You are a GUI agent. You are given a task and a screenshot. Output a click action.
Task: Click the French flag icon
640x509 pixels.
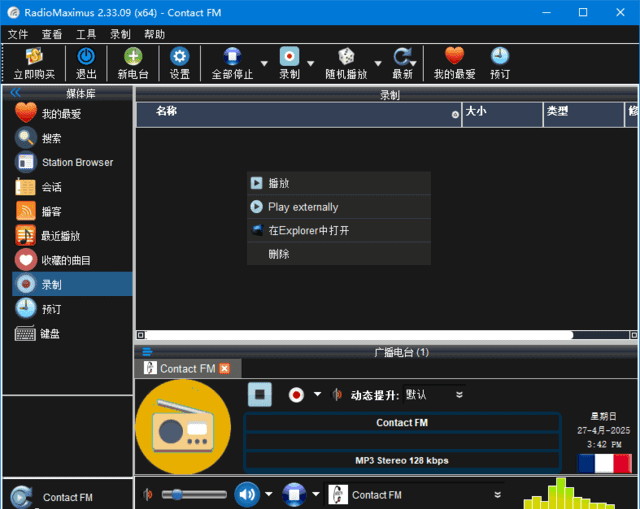click(x=604, y=464)
